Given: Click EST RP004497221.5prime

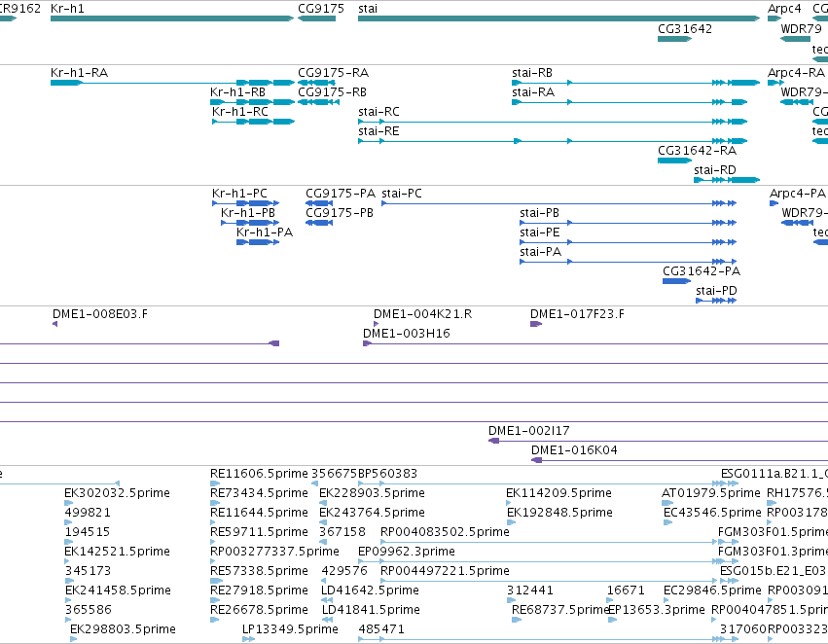Looking at the screenshot, I should [549, 581].
